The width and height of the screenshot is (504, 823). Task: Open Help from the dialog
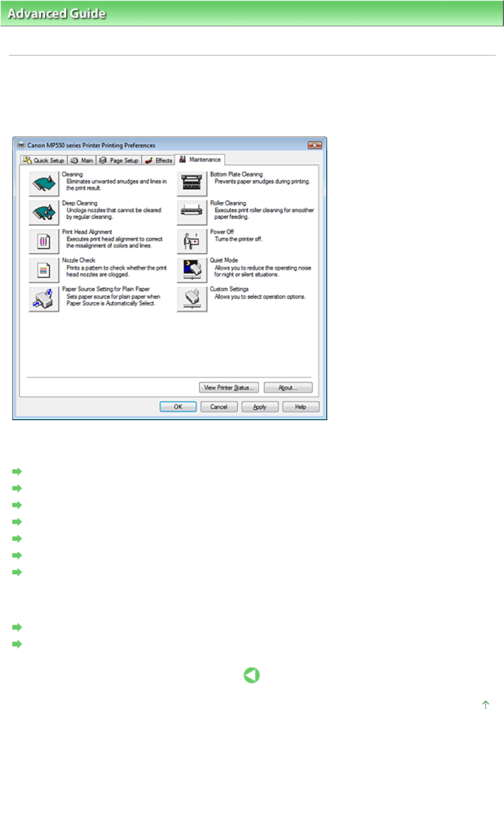(300, 407)
